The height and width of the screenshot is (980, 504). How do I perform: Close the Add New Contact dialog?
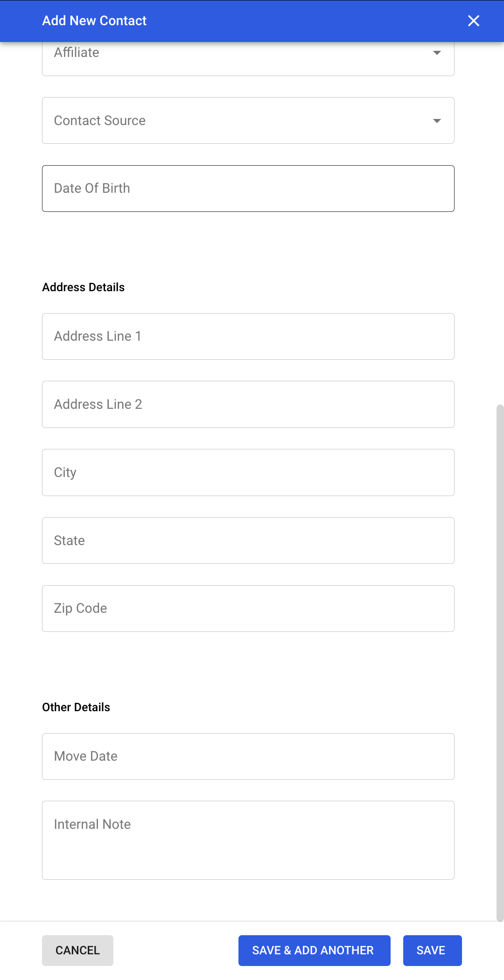473,21
